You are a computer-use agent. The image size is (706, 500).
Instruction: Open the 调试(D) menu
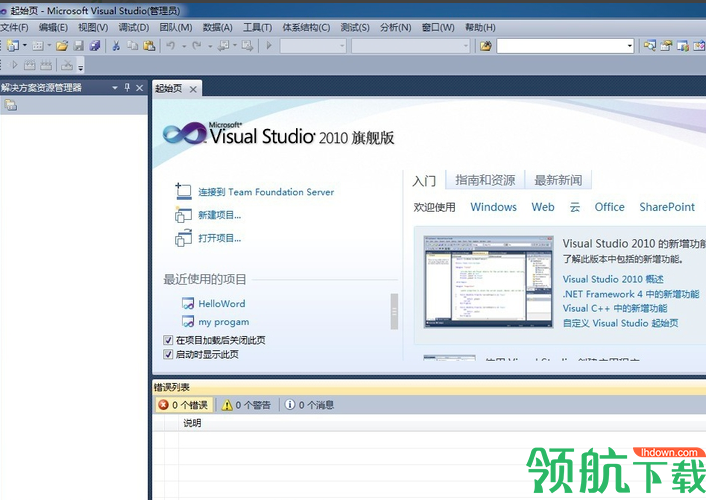pyautogui.click(x=134, y=27)
